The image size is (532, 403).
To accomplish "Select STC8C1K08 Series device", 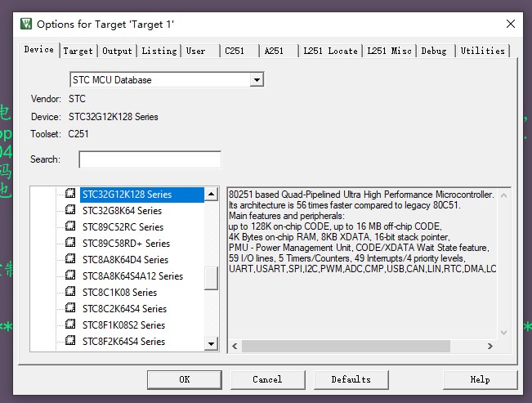I will pos(120,293).
